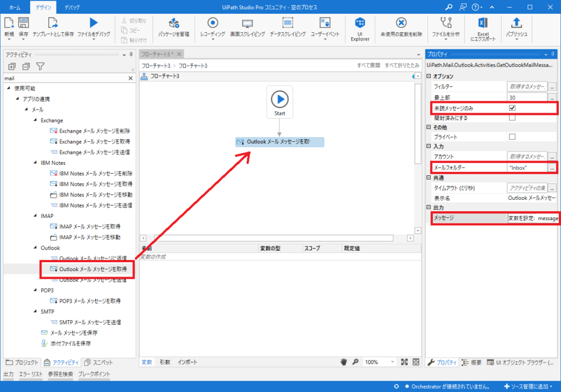Collapse the オプション property section

(x=429, y=77)
